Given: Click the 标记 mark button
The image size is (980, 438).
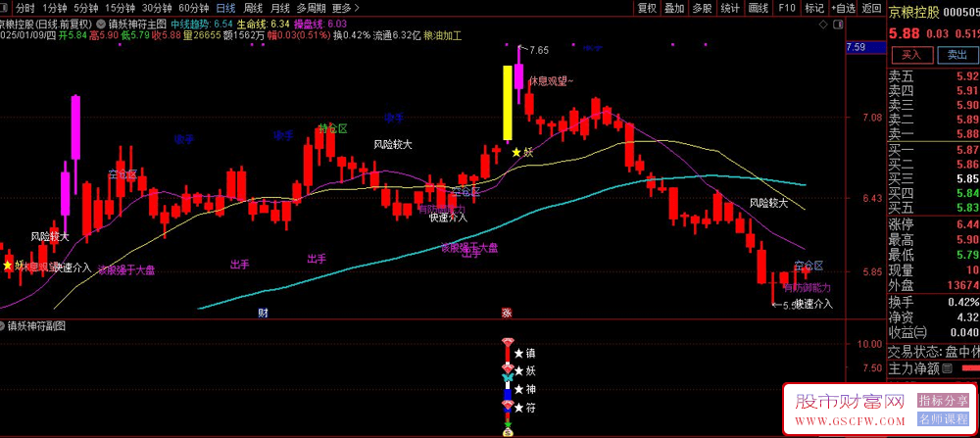Looking at the screenshot, I should (814, 8).
